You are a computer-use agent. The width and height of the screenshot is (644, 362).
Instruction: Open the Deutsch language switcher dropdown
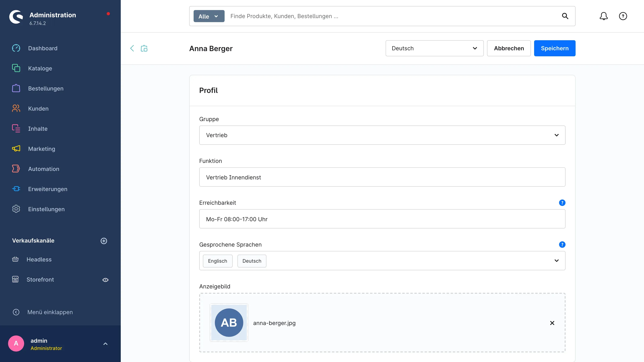point(434,48)
